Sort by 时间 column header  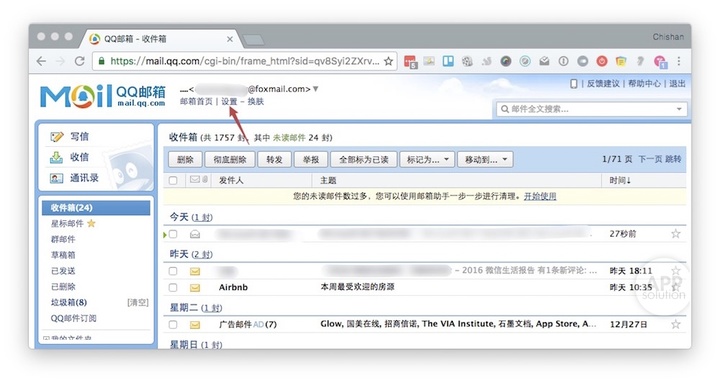(620, 180)
